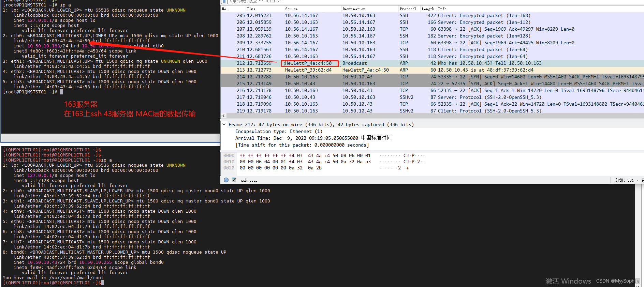This screenshot has width=644, height=287.
Task: Select packet 218 at time 12.719096
Action: [x=432, y=104]
